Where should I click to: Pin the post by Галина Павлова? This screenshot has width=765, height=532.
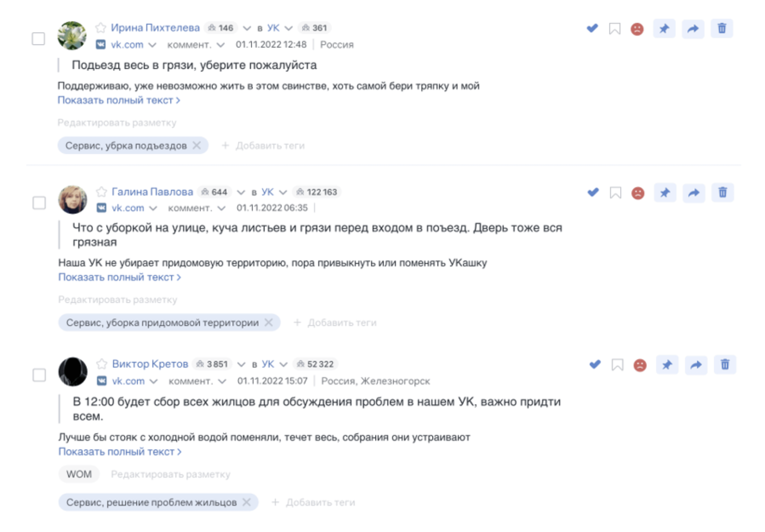pyautogui.click(x=665, y=192)
